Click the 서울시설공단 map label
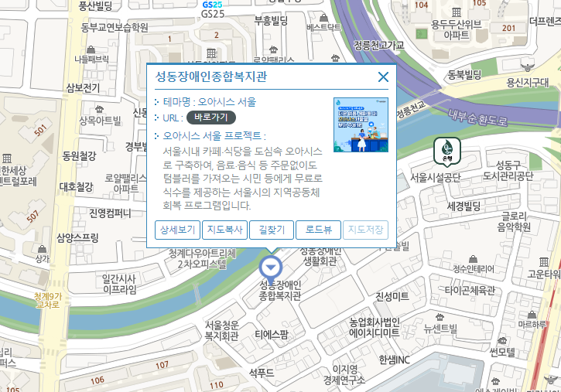 [436, 178]
